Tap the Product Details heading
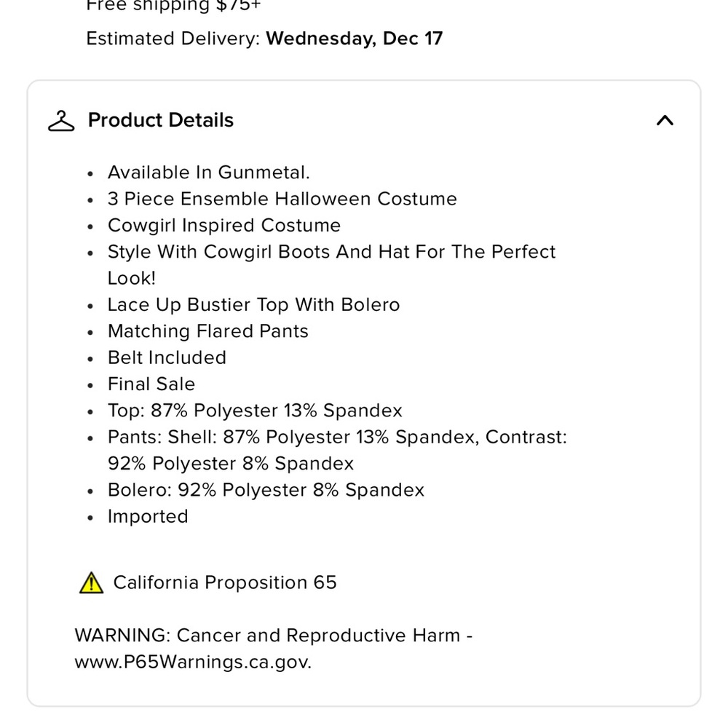Screen dimensions: 728x728 (x=161, y=120)
